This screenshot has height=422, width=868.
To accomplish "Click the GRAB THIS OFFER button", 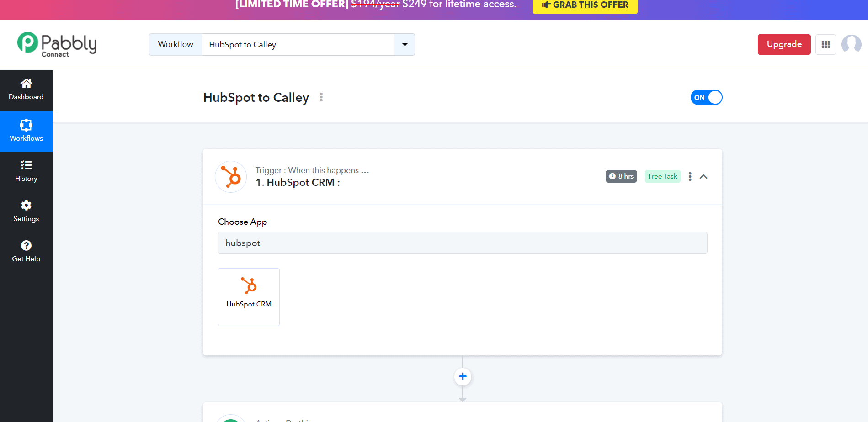I will pyautogui.click(x=585, y=5).
